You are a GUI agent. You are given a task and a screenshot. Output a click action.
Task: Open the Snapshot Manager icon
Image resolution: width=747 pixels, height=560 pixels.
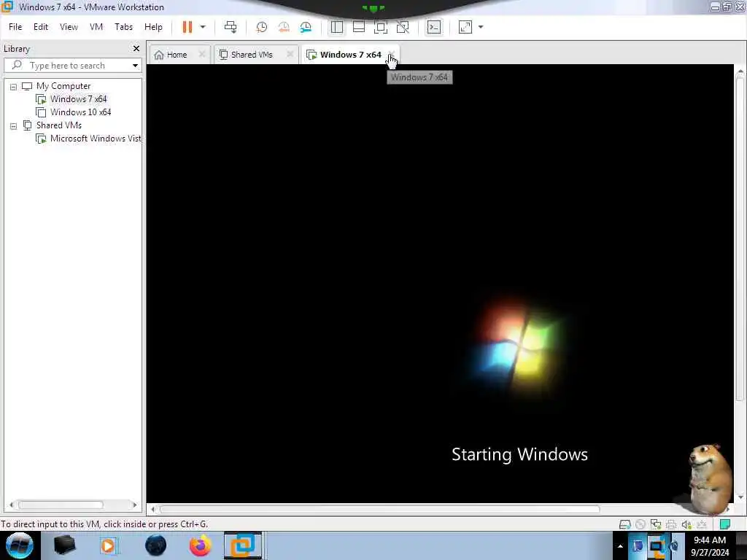[306, 27]
